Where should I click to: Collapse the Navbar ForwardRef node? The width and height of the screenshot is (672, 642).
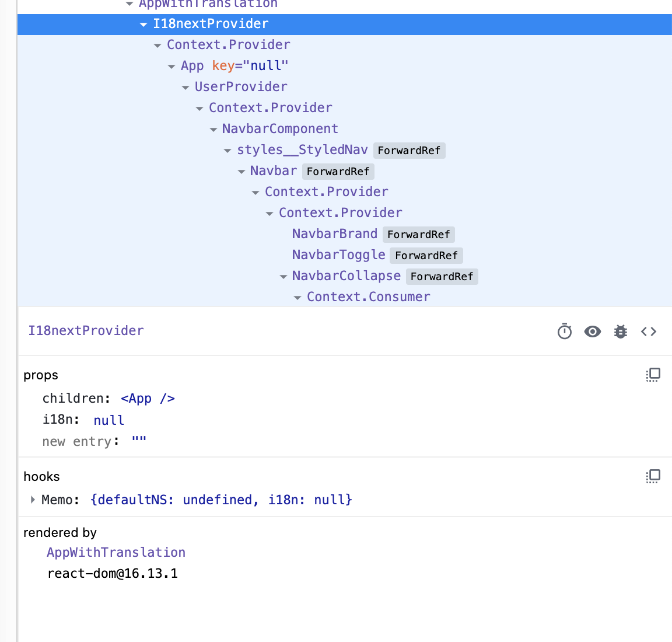click(x=242, y=171)
